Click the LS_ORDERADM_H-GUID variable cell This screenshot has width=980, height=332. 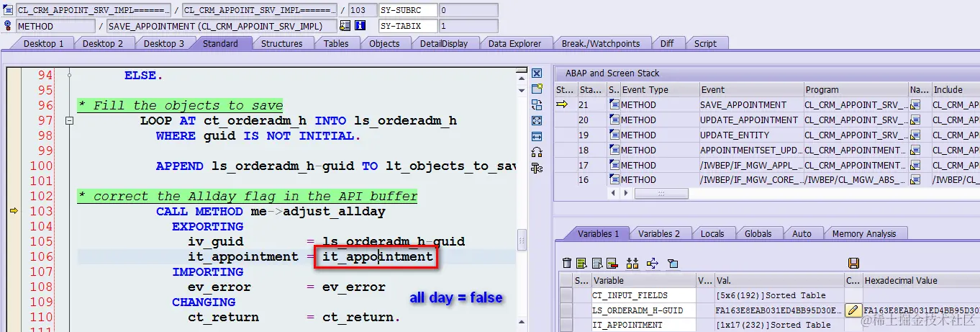pyautogui.click(x=643, y=310)
